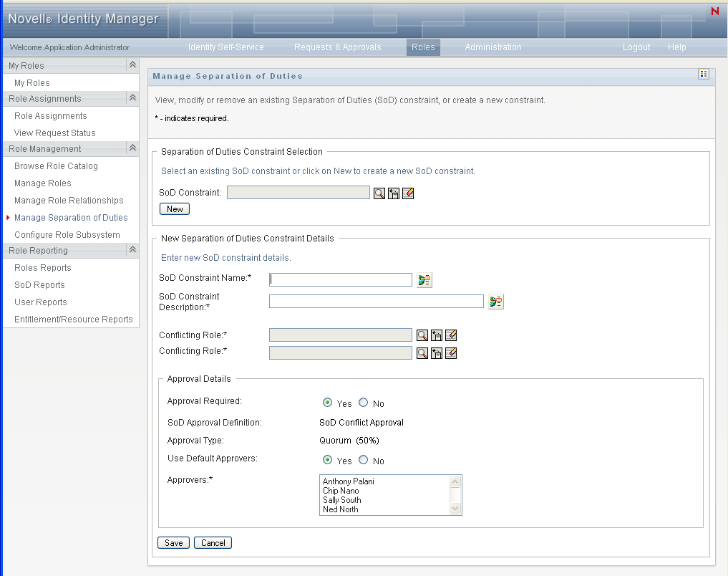The width and height of the screenshot is (728, 576).
Task: Click the New button
Action: click(175, 209)
